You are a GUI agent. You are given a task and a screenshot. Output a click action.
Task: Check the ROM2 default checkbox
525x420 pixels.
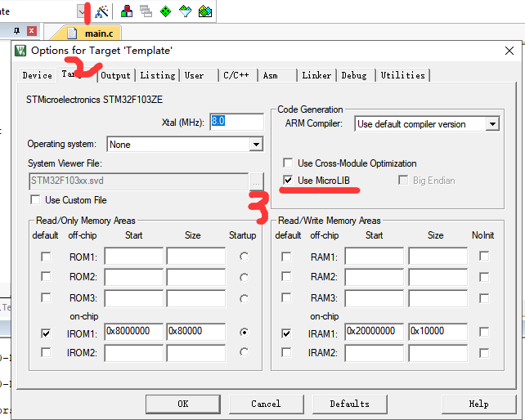pyautogui.click(x=46, y=277)
